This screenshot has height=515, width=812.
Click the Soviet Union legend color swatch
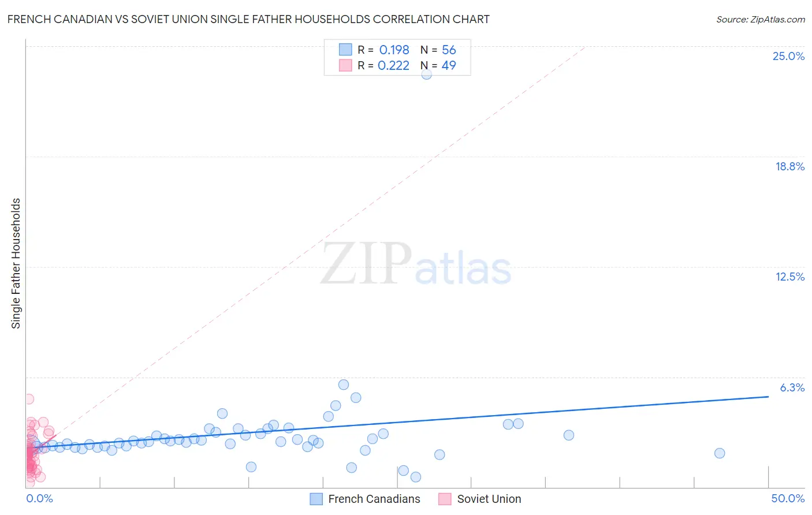point(445,499)
